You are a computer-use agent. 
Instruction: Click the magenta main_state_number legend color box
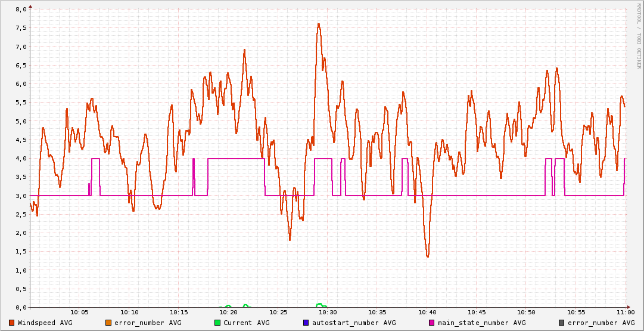[432, 323]
